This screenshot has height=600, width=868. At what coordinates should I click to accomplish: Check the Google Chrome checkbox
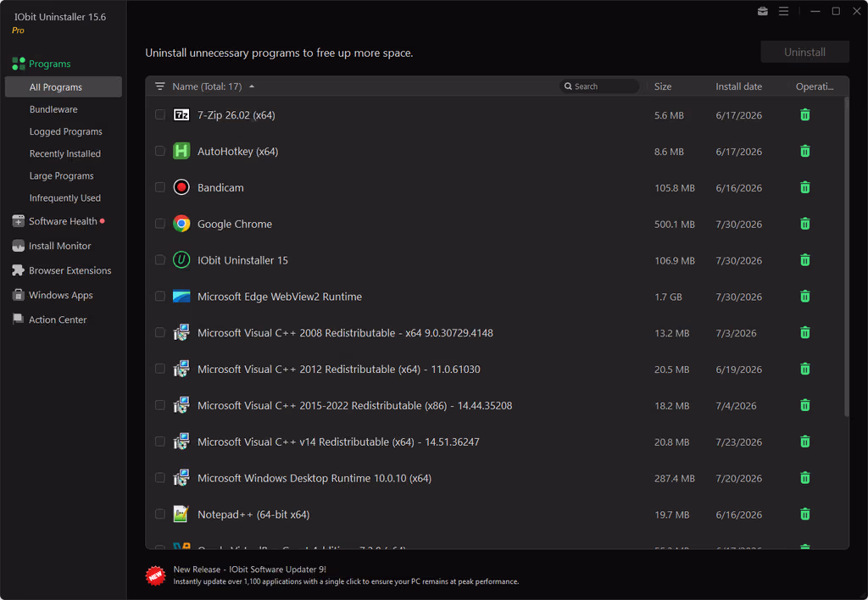pos(160,224)
